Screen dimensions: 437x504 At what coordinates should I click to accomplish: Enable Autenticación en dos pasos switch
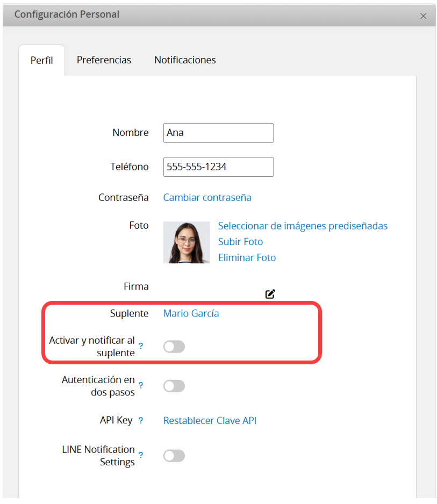coord(174,386)
